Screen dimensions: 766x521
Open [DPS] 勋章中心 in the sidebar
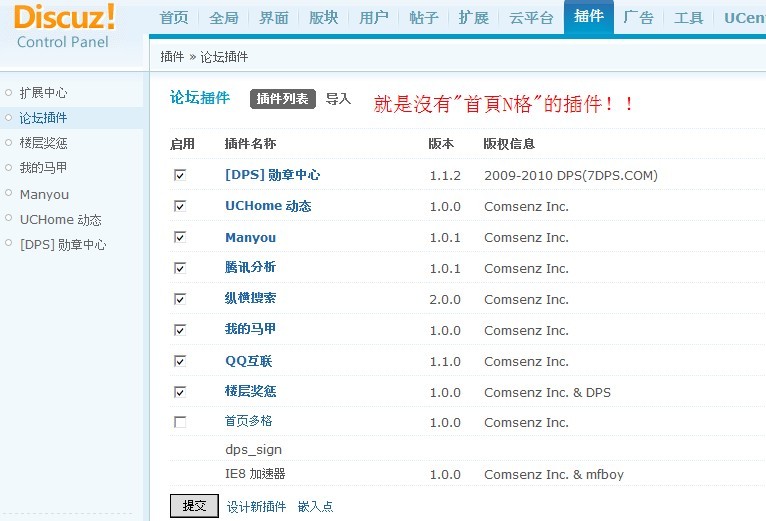63,244
